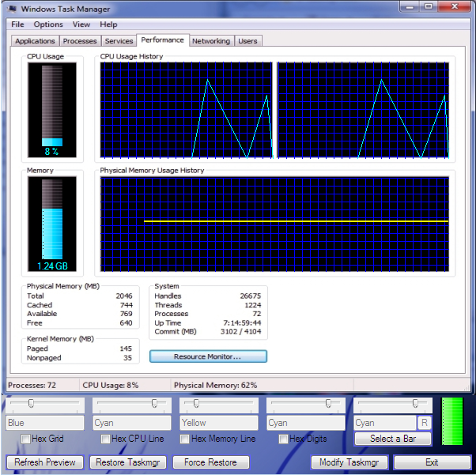Click the Cached memory value 744
Viewport: 476px width, 475px height.
pyautogui.click(x=127, y=305)
